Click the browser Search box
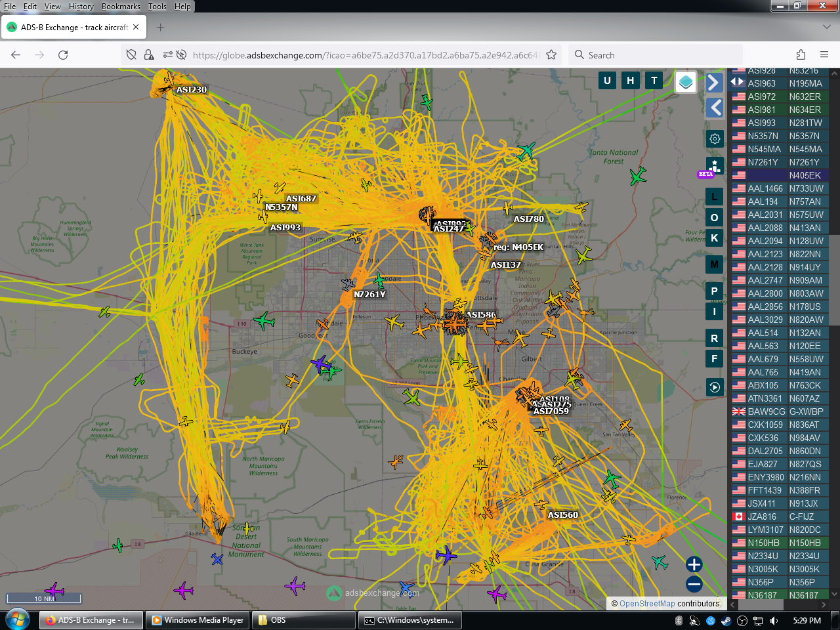This screenshot has width=840, height=630. (656, 55)
